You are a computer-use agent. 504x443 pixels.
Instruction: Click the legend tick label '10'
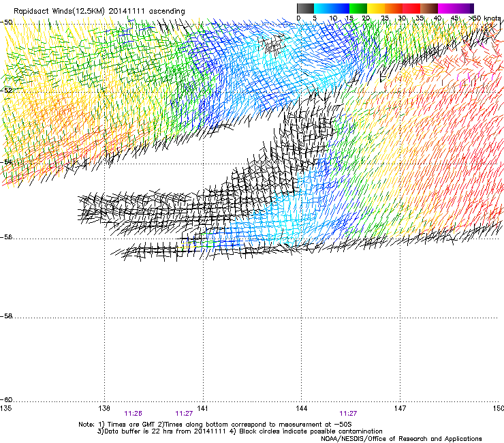click(333, 18)
